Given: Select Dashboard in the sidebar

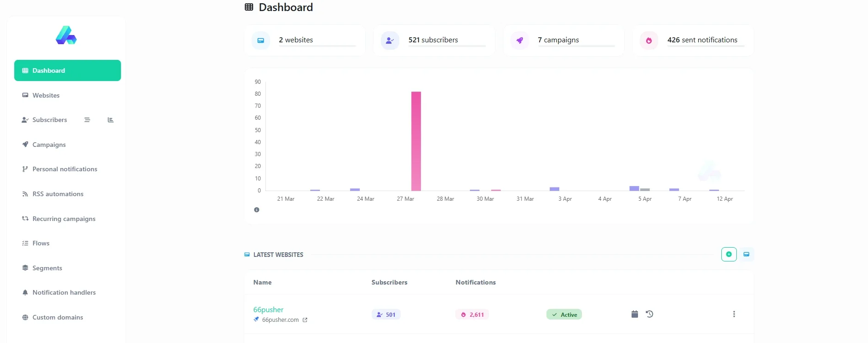Looking at the screenshot, I should click(68, 70).
